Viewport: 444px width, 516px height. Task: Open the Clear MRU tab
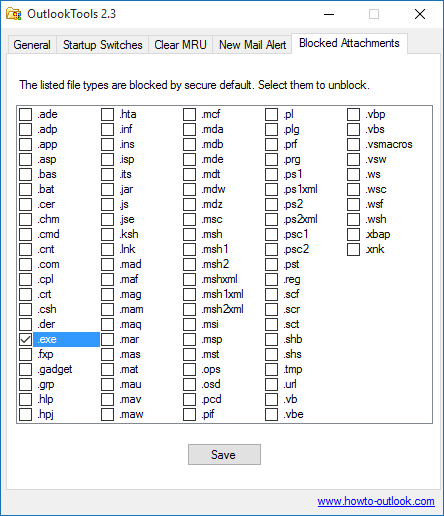180,45
